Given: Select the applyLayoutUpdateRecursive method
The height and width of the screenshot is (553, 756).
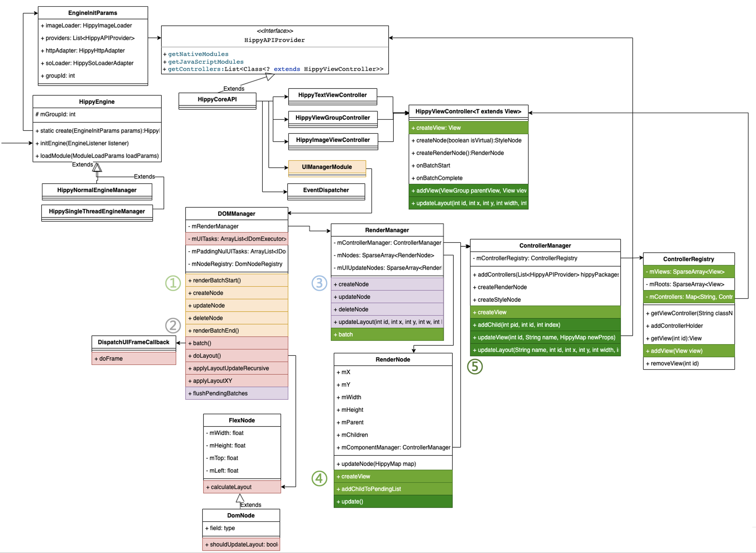Looking at the screenshot, I should [x=237, y=368].
